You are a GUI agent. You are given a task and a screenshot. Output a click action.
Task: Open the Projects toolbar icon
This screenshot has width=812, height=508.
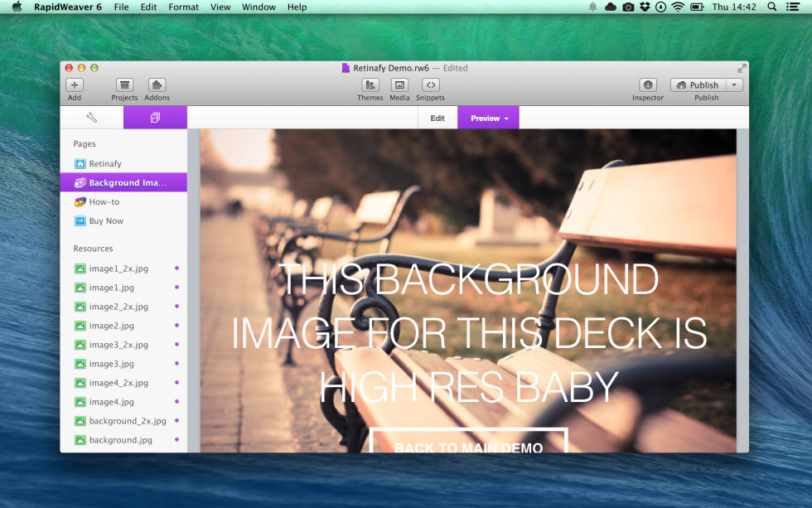point(124,85)
